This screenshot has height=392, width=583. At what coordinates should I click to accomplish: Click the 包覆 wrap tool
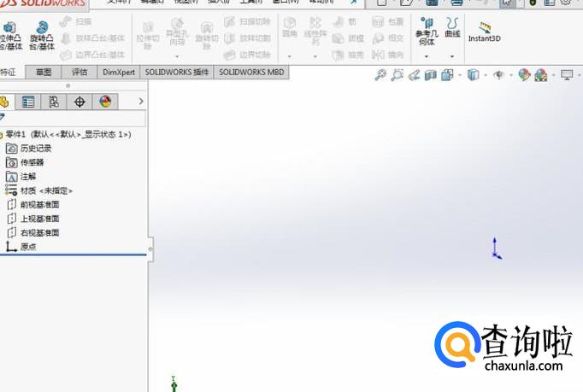(388, 21)
